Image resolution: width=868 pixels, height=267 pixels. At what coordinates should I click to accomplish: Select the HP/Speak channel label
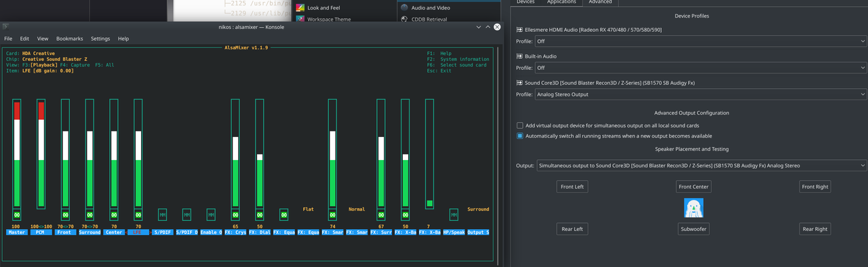(454, 232)
